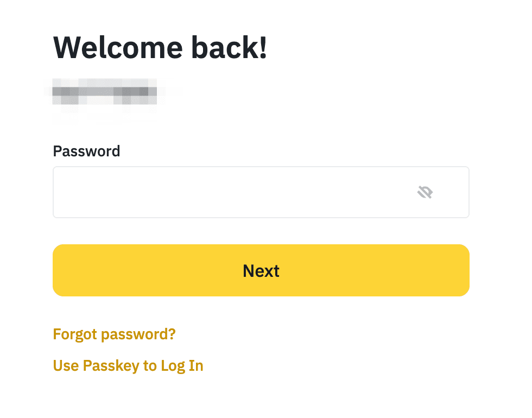Submit login with yellow Next button
Viewport: 532px width, 418px height.
point(261,270)
